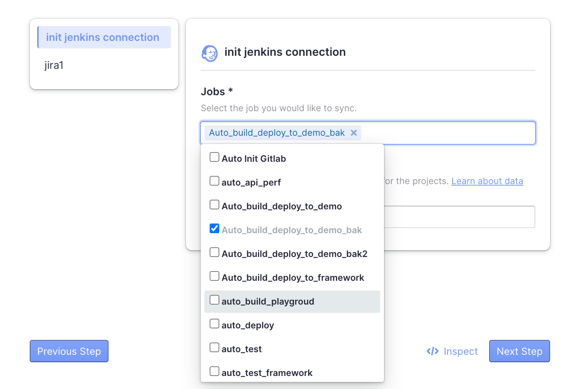Click the auto_api_perf option label
Image resolution: width=588 pixels, height=389 pixels.
[251, 183]
